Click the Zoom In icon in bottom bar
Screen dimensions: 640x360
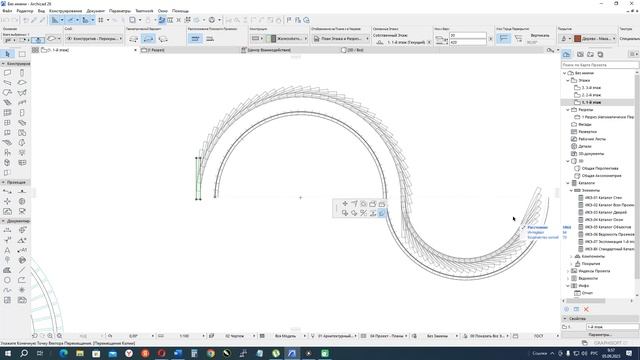[50, 336]
